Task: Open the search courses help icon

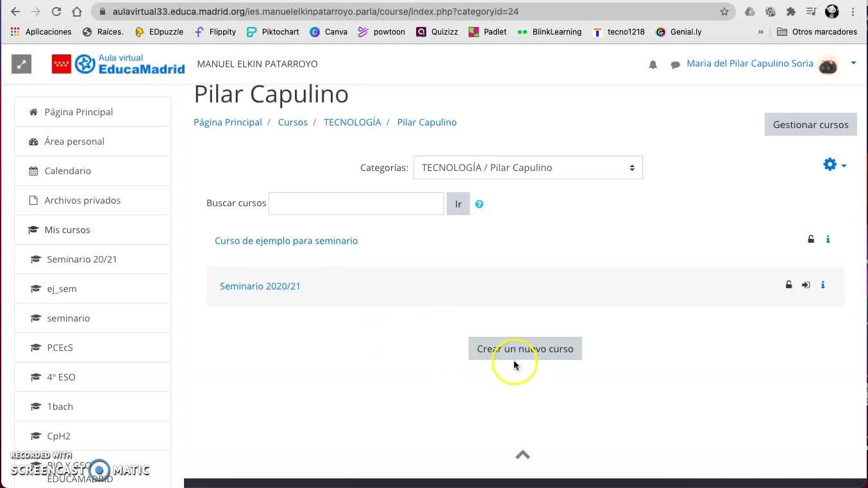Action: point(479,204)
